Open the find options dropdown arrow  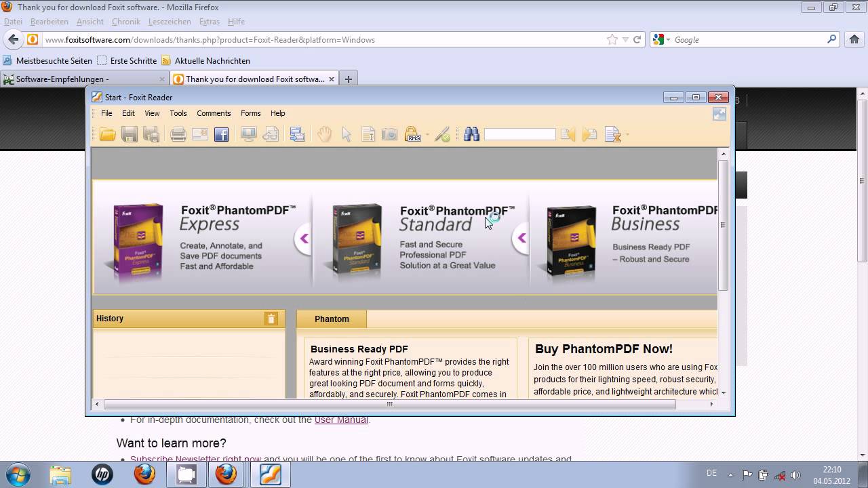627,135
